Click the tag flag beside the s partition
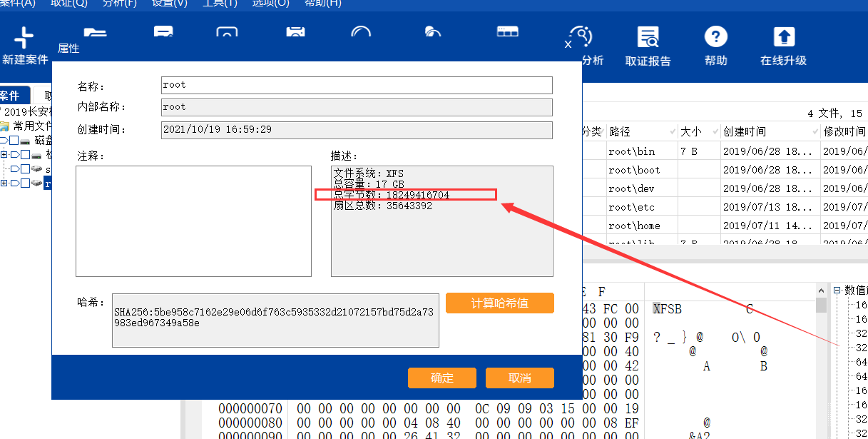 tap(14, 168)
